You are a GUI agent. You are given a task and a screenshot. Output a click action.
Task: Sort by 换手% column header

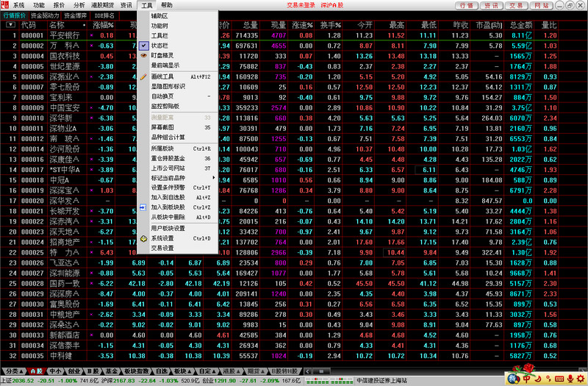point(330,25)
